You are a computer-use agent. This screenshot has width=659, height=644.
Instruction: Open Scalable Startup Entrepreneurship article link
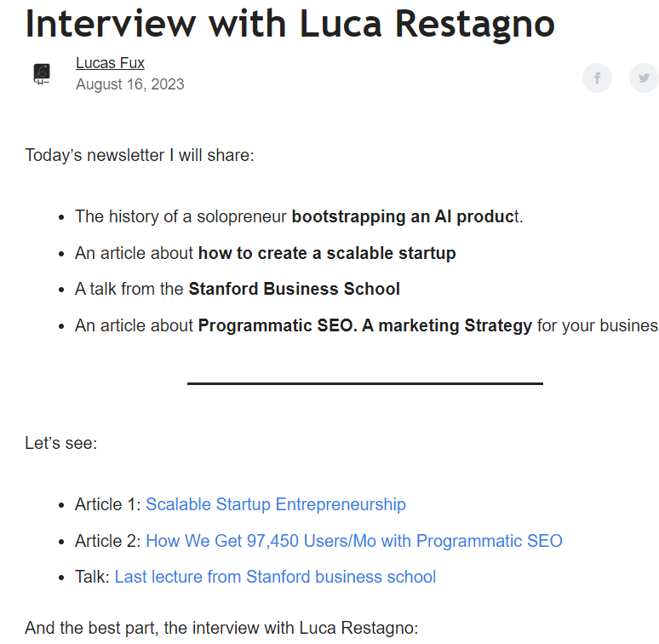(x=276, y=504)
